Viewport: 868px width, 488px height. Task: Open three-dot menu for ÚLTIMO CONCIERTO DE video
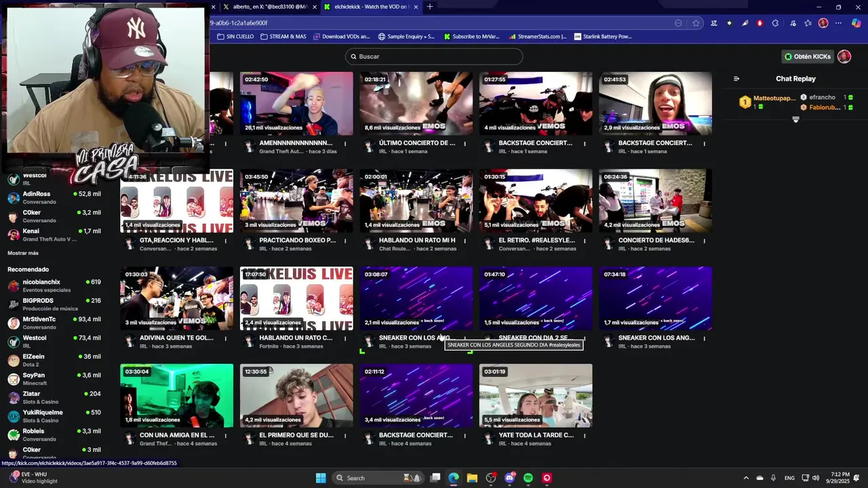pyautogui.click(x=465, y=144)
